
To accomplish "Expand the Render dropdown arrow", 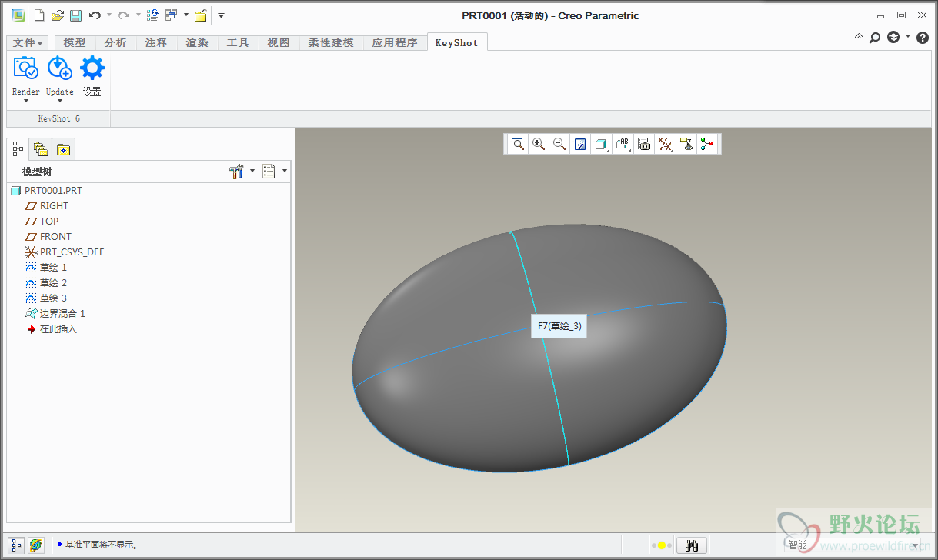I will pyautogui.click(x=26, y=100).
